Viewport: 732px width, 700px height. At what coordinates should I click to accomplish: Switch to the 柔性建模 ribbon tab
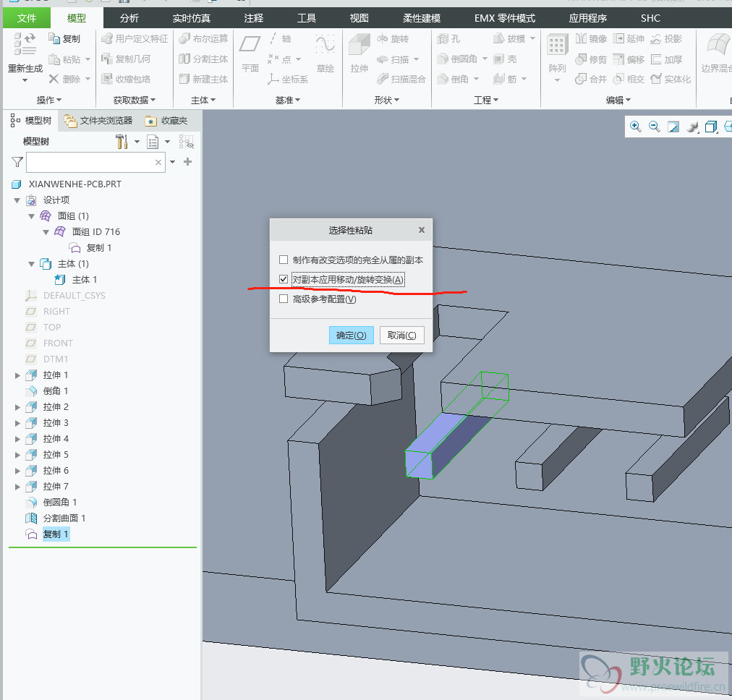coord(422,18)
